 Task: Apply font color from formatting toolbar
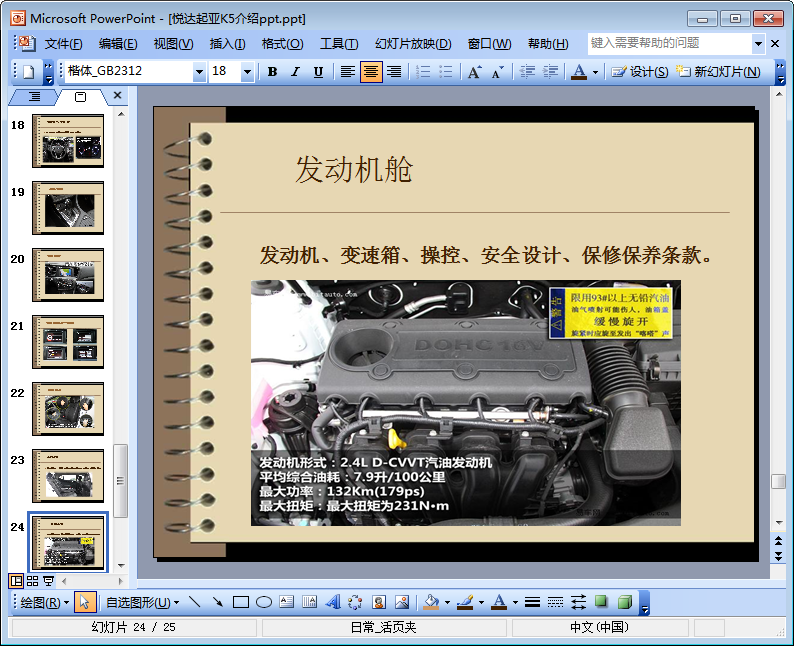coord(579,72)
